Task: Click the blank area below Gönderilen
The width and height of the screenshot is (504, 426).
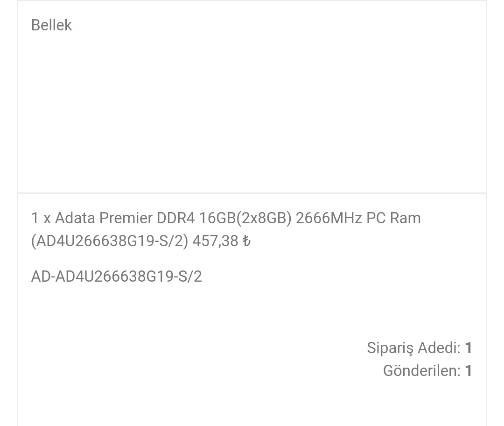Action: pos(252,402)
